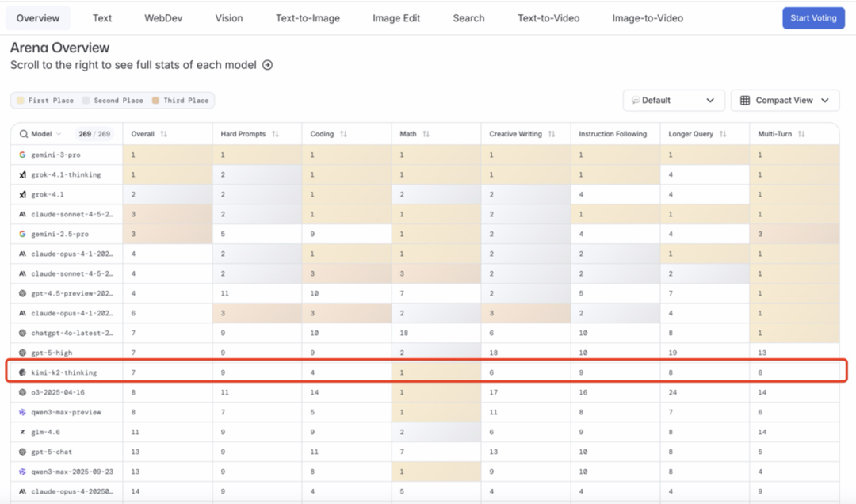Viewport: 856px width, 504px height.
Task: Click the First Place legend swatch
Action: [20, 101]
